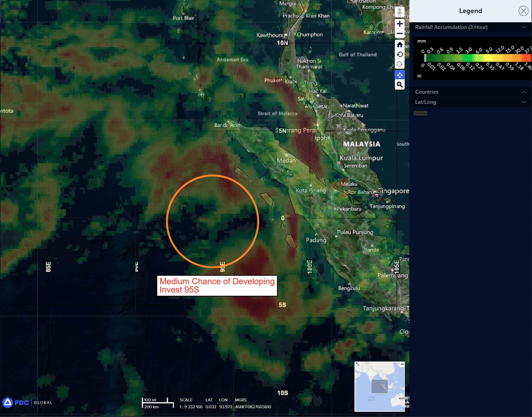Screen dimensions: 532x417
Task: Click the PDC Global logo
Action: [x=27, y=403]
